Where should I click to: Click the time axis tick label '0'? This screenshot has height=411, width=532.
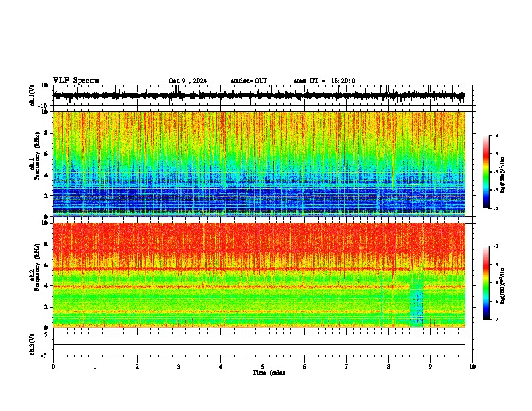coord(53,367)
